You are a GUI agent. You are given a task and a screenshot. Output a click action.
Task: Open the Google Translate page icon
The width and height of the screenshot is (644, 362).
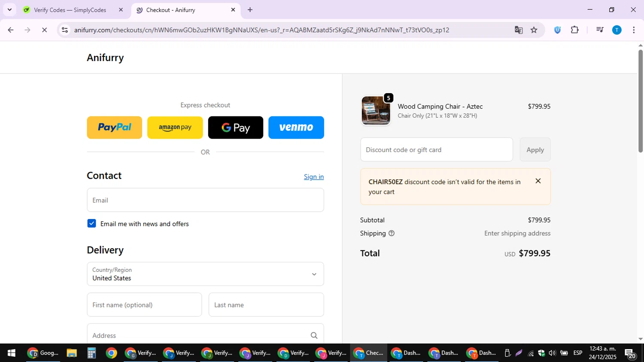coord(519,30)
